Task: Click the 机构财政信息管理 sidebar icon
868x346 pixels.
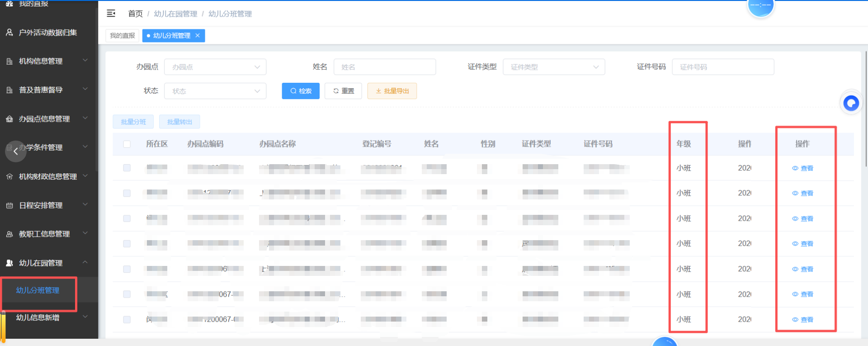Action: tap(9, 176)
